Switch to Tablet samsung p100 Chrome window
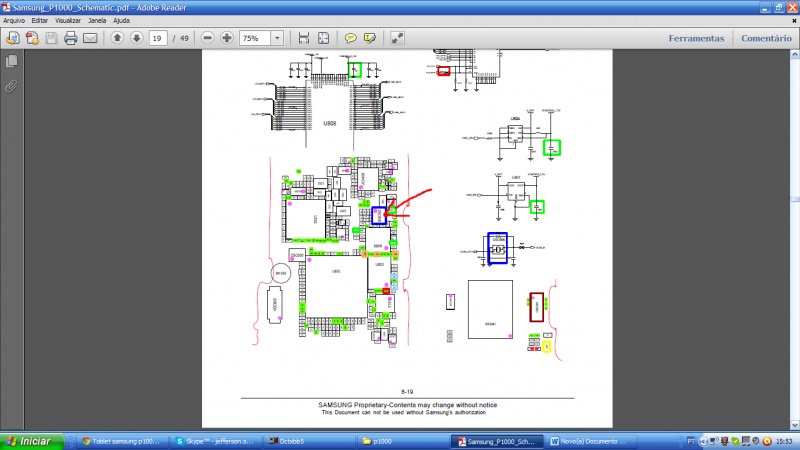800x450 pixels. [121, 441]
